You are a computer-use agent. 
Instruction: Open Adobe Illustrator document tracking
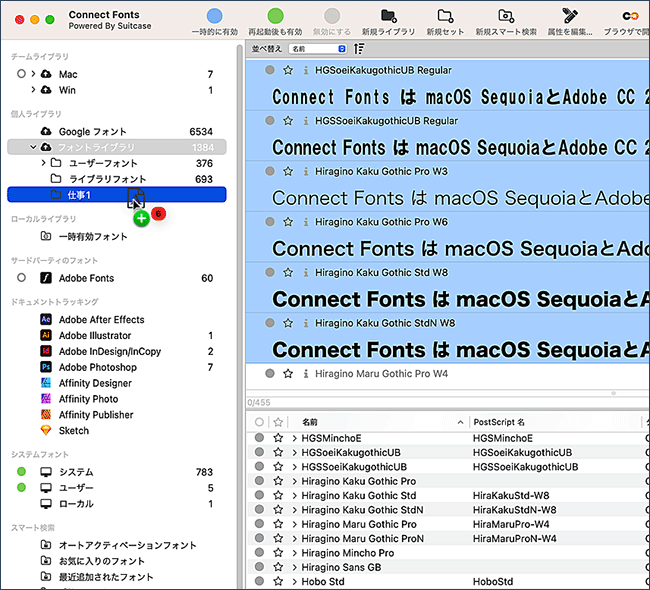[x=95, y=335]
